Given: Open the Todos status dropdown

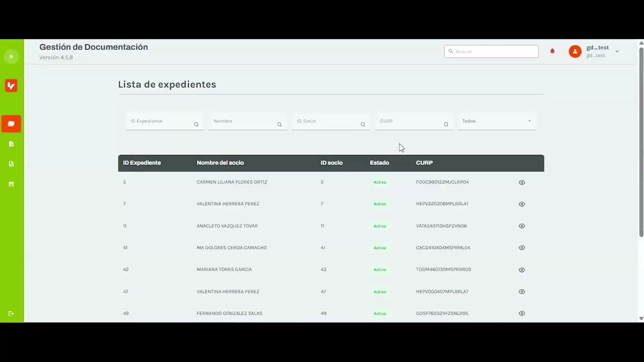Looking at the screenshot, I should coord(497,121).
